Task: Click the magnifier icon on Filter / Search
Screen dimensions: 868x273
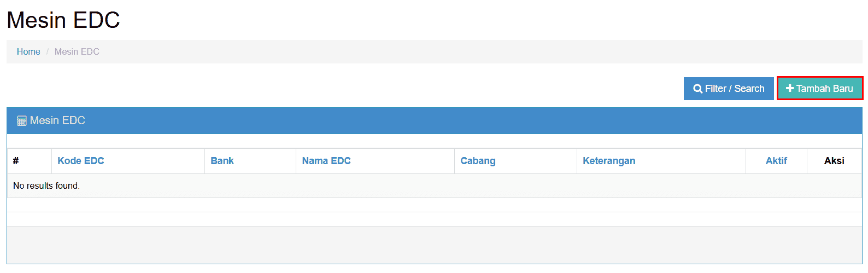Action: [698, 89]
